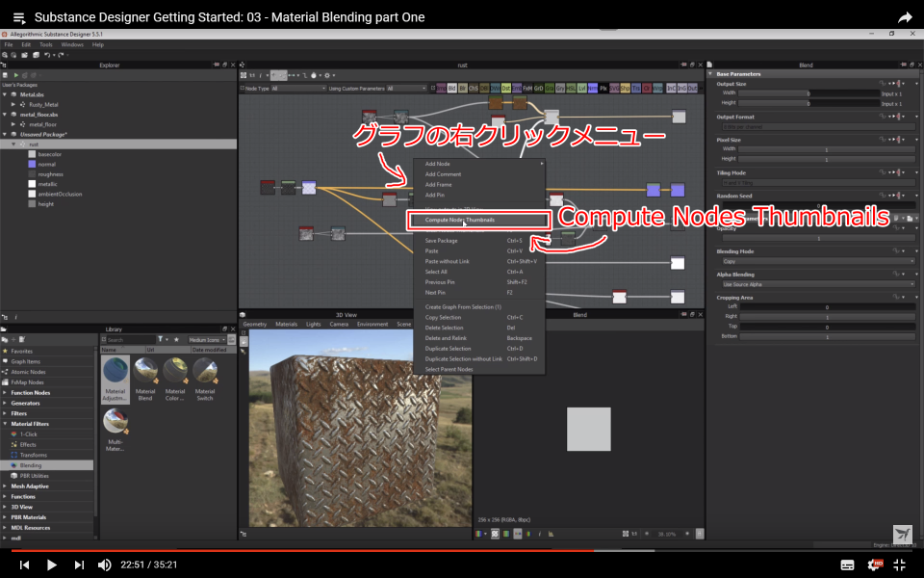Select the ambientOcclusion output

pos(60,194)
